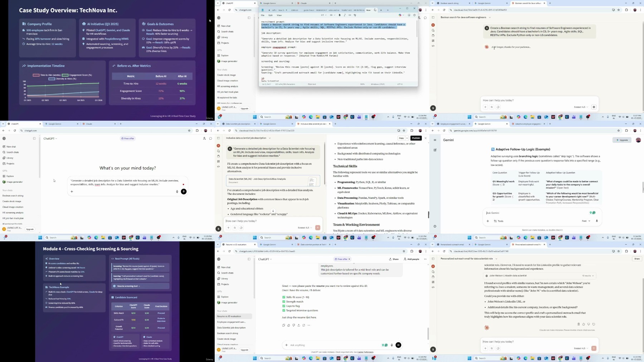The image size is (644, 362).
Task: Click the artifact panel scrollbar in the Inclusive data scientist Claude window
Action: coord(428,215)
